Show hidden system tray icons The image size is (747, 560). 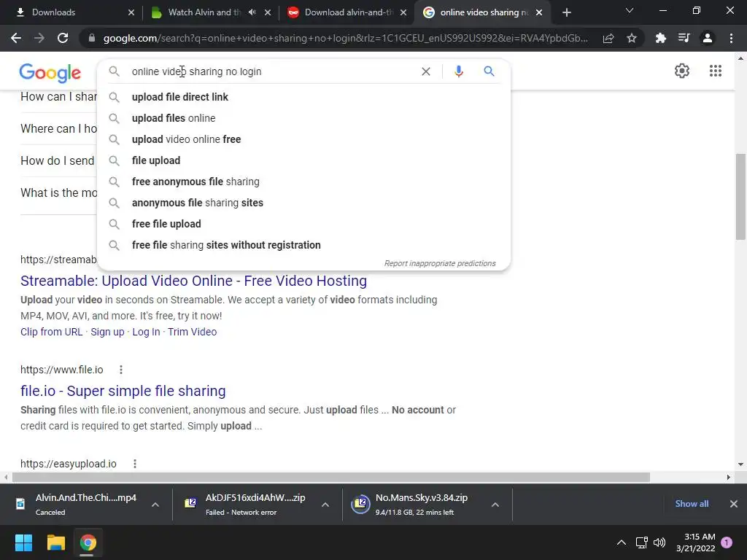[622, 542]
